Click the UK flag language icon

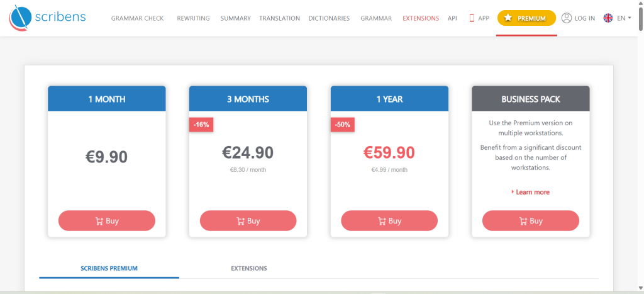tap(608, 18)
